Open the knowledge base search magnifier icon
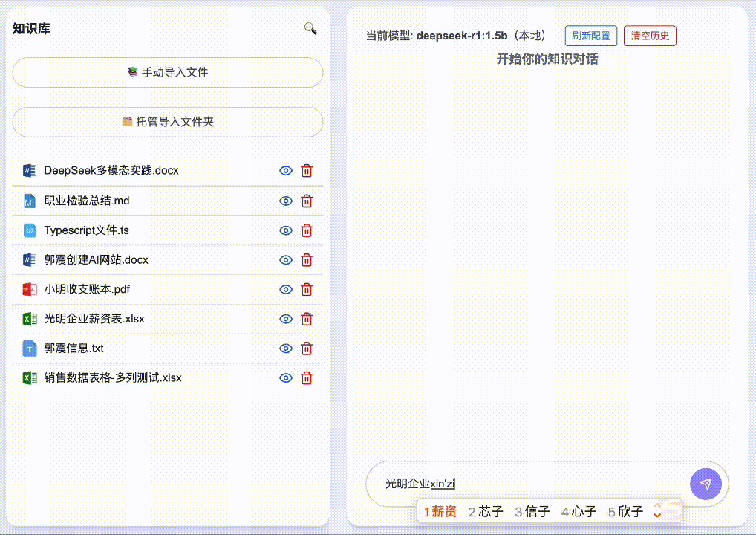 click(x=310, y=27)
